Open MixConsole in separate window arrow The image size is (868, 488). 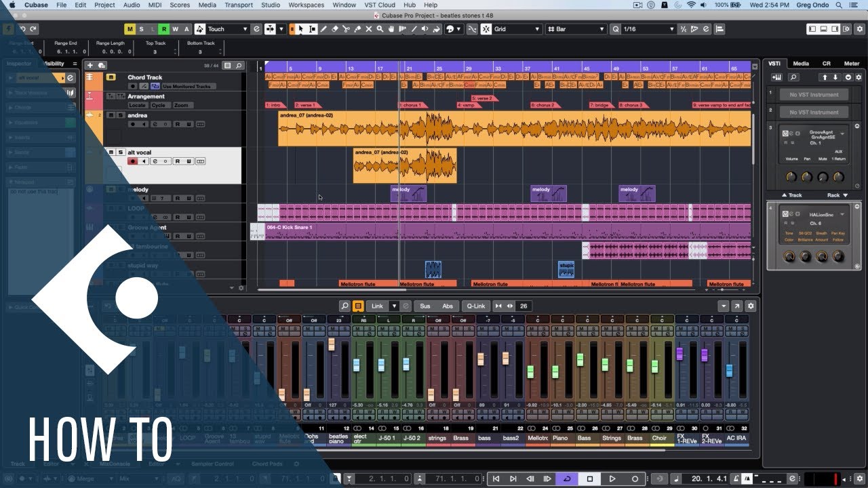736,306
